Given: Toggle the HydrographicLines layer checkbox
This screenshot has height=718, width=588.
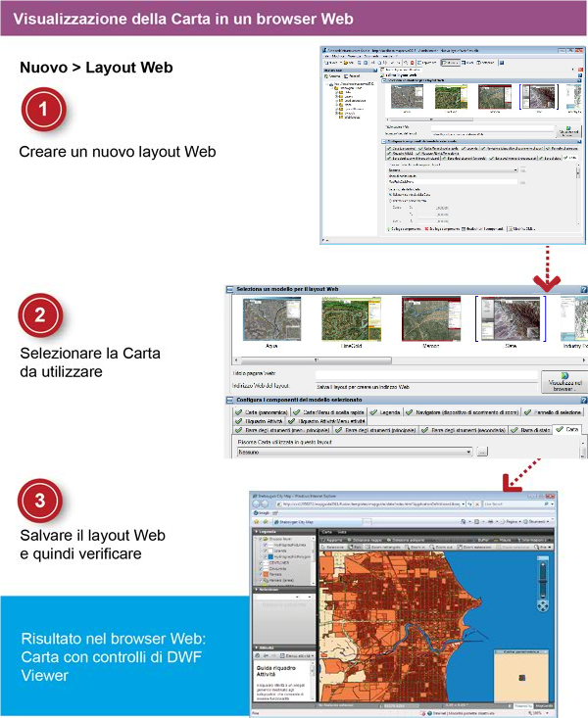Looking at the screenshot, I should pyautogui.click(x=266, y=545).
